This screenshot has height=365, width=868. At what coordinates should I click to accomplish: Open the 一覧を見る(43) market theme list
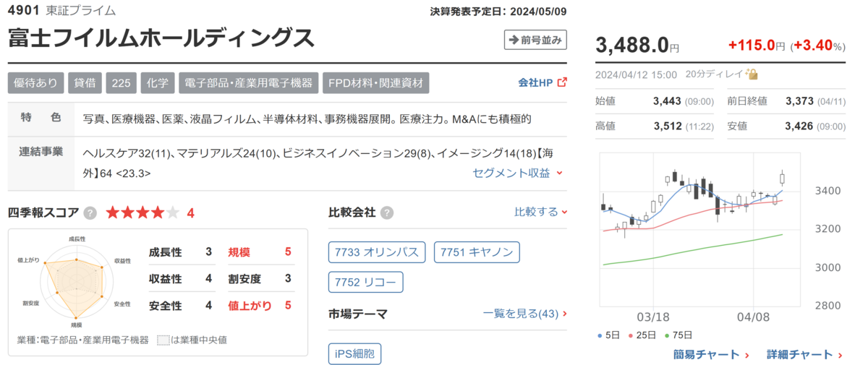524,314
